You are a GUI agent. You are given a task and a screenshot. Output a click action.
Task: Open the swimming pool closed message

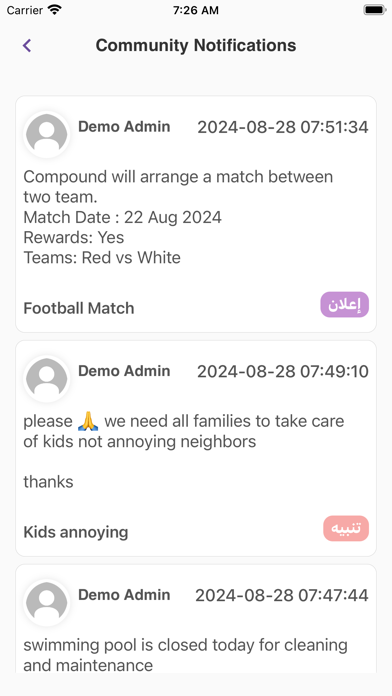(x=185, y=655)
